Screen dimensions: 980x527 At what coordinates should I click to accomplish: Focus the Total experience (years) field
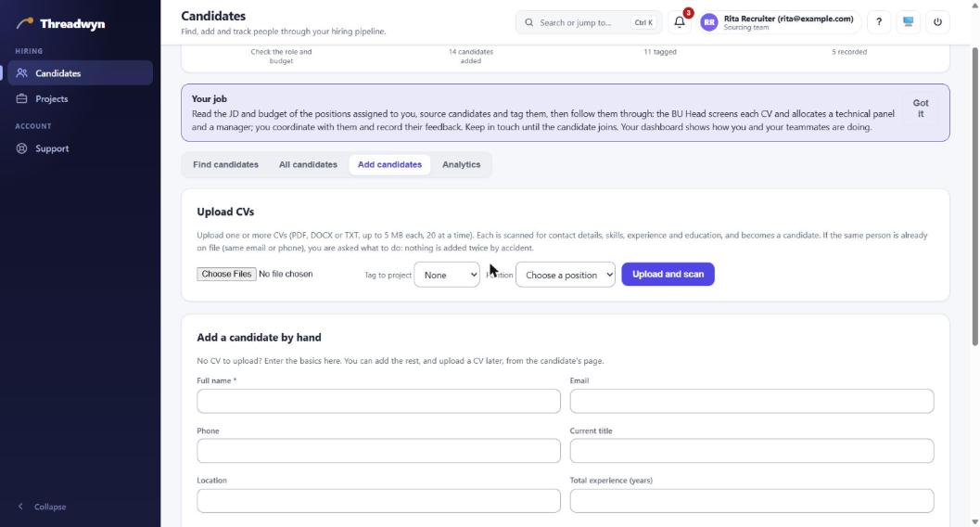[x=752, y=501]
